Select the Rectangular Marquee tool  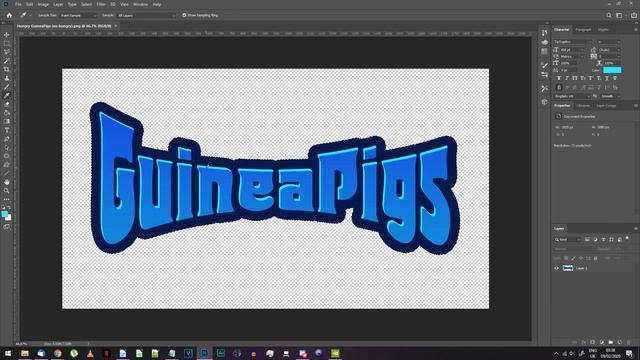click(x=7, y=44)
